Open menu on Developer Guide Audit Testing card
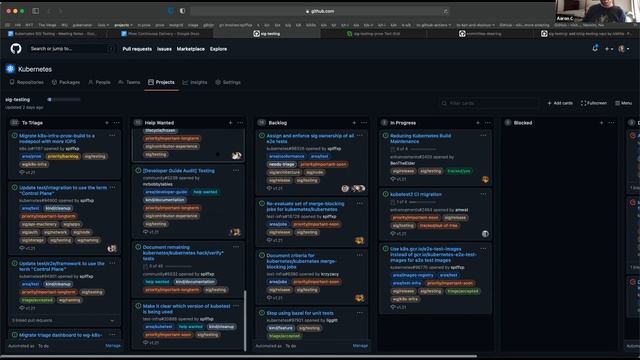The image size is (640, 360). [236, 171]
